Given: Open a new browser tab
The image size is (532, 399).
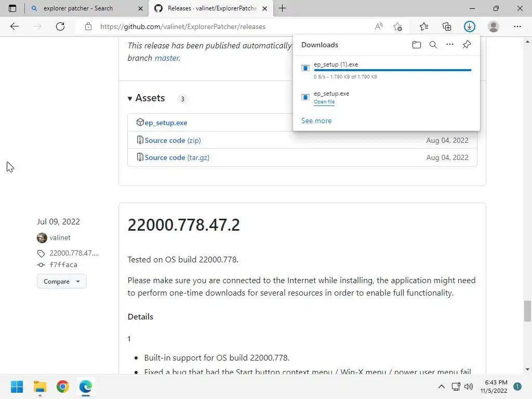Looking at the screenshot, I should [282, 8].
